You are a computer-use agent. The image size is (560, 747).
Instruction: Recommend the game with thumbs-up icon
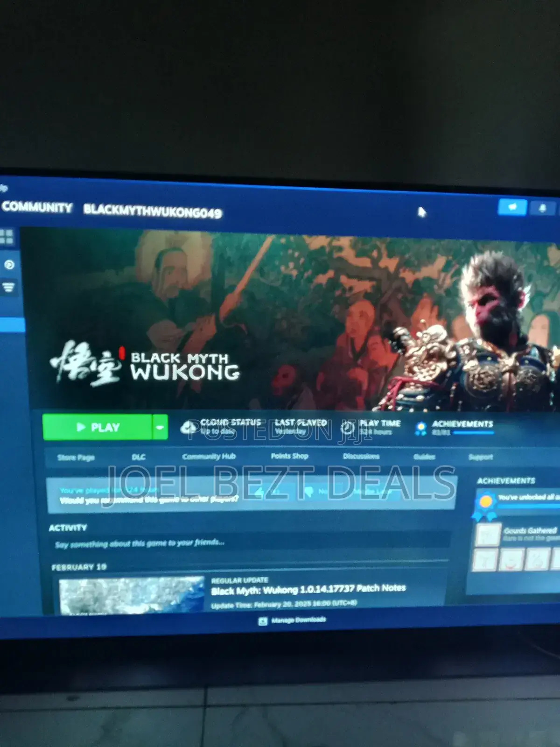[260, 492]
